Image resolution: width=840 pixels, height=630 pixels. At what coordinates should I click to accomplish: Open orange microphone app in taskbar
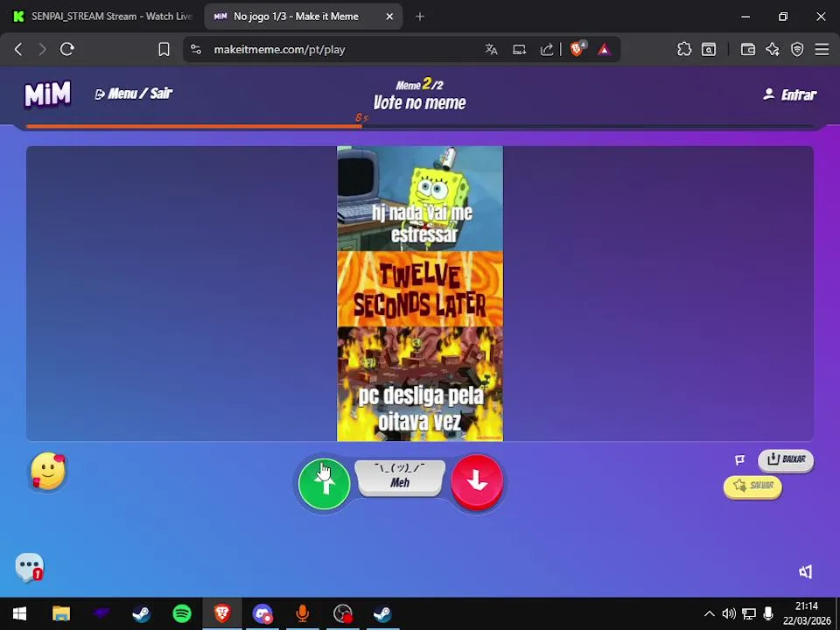303,613
